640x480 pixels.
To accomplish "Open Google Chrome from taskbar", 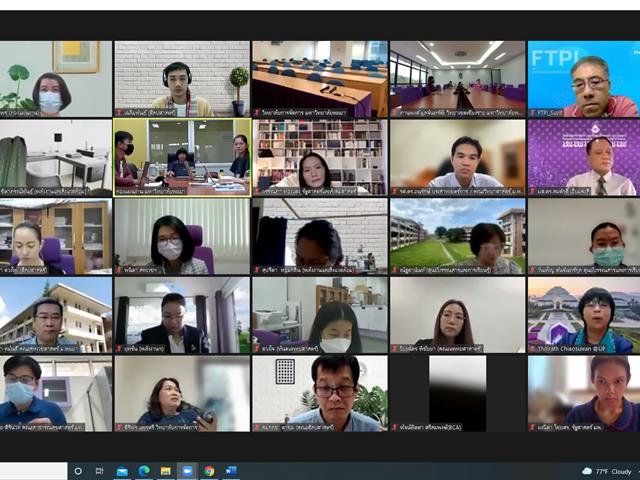I will click(209, 471).
